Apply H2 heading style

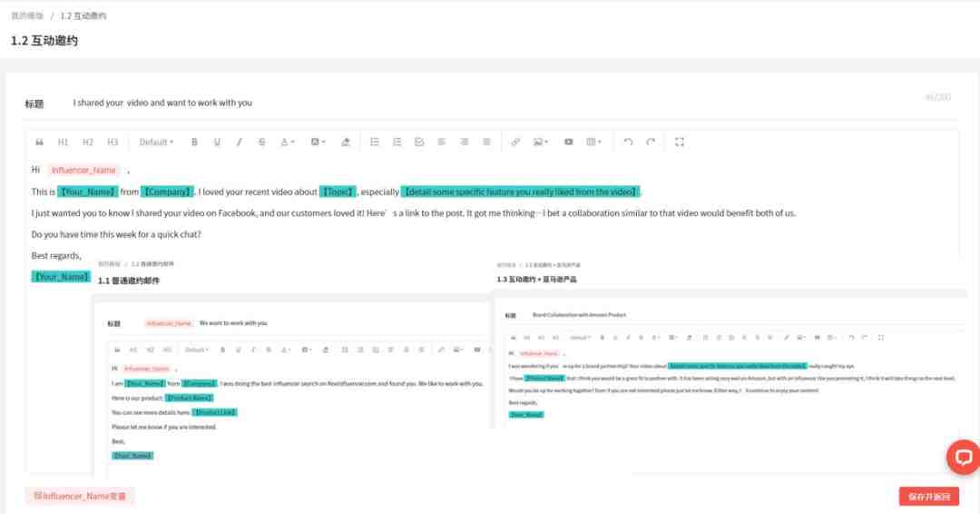88,143
